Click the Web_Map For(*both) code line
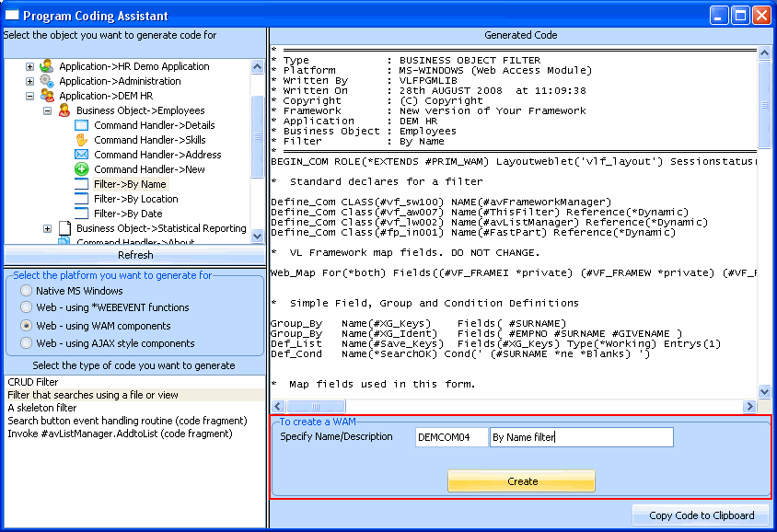 click(x=514, y=273)
